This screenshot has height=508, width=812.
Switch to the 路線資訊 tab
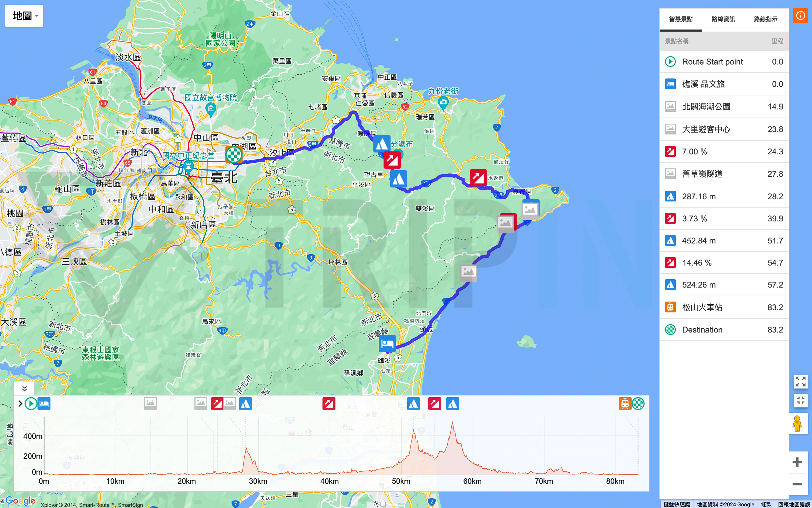click(x=723, y=19)
